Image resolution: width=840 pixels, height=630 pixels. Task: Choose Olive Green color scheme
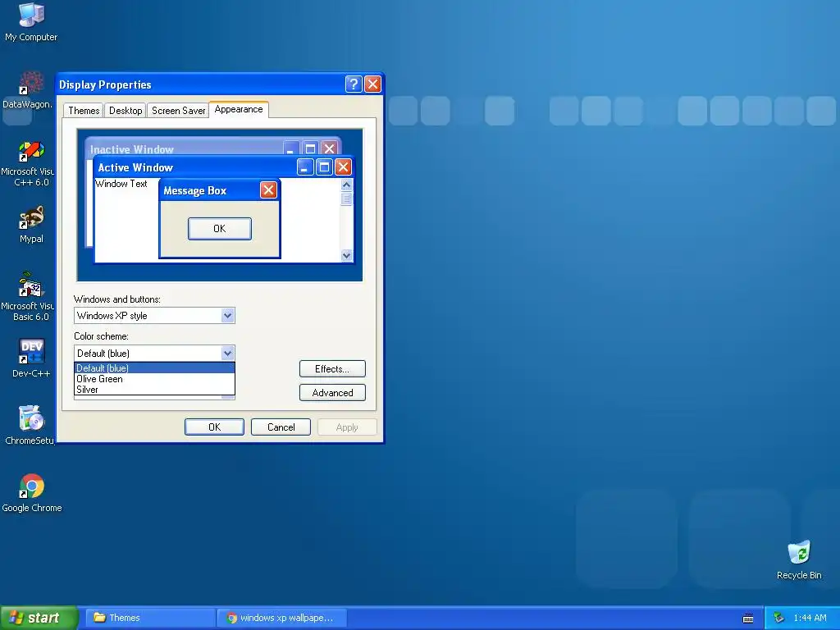154,379
